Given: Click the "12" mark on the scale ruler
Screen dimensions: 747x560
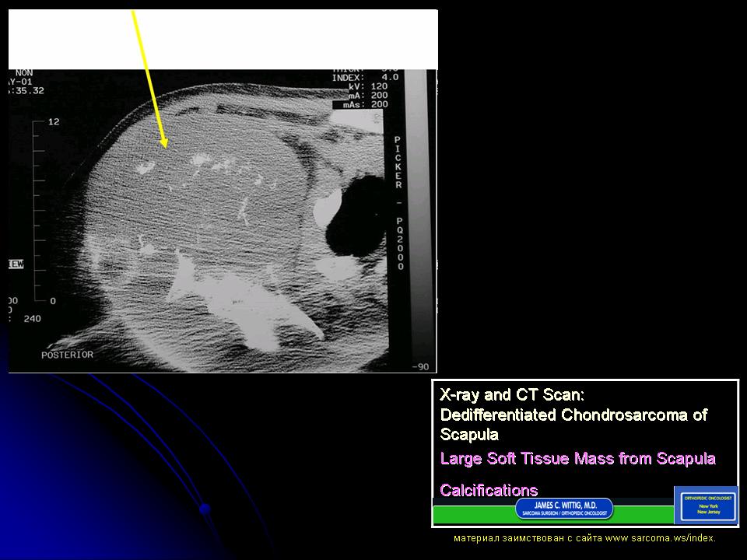Looking at the screenshot, I should click(54, 122).
